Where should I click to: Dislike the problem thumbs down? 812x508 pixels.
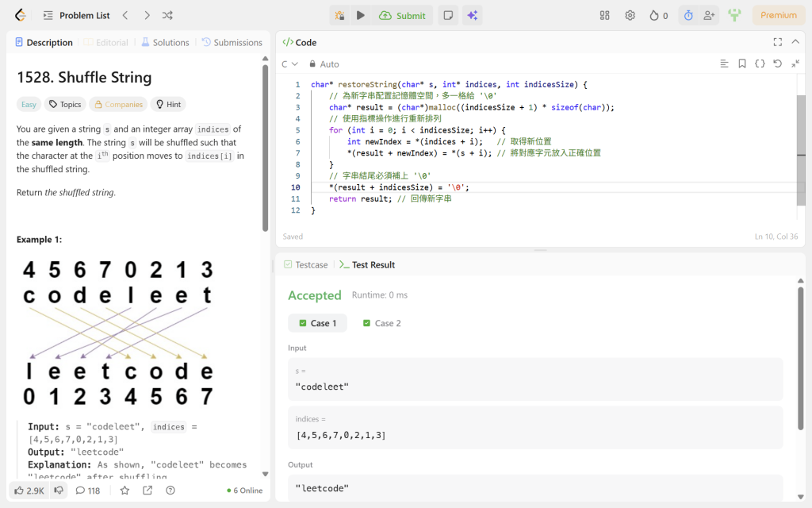pyautogui.click(x=59, y=491)
